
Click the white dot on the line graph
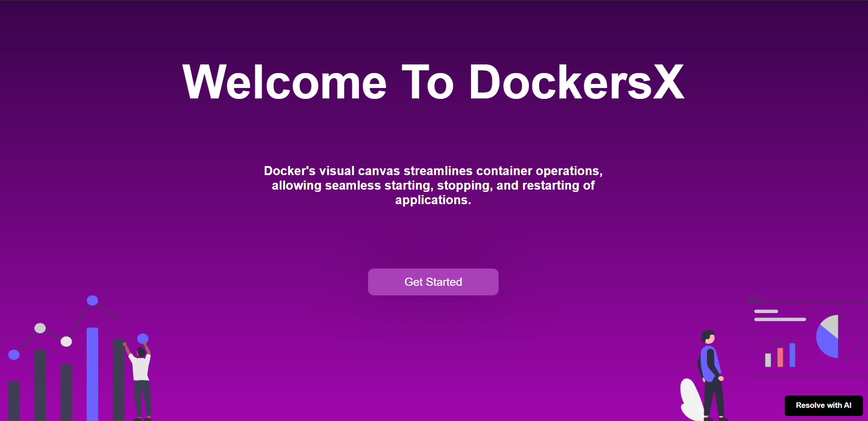[x=66, y=341]
